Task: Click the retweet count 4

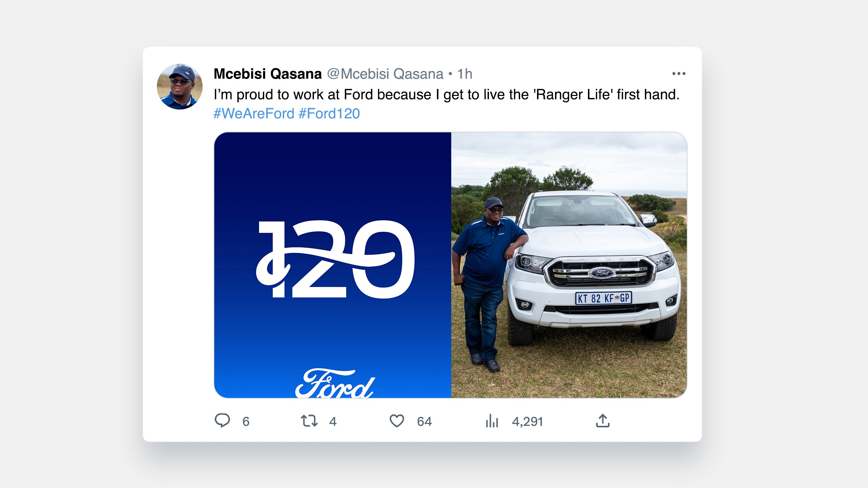Action: tap(333, 422)
